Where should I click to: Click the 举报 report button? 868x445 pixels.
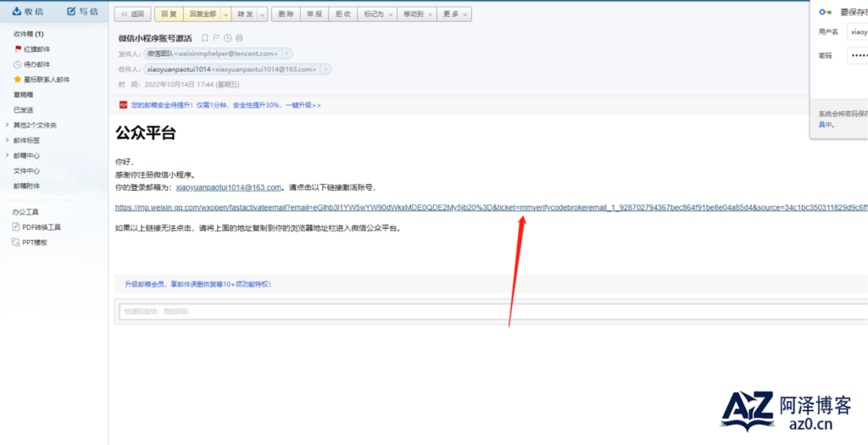[314, 14]
